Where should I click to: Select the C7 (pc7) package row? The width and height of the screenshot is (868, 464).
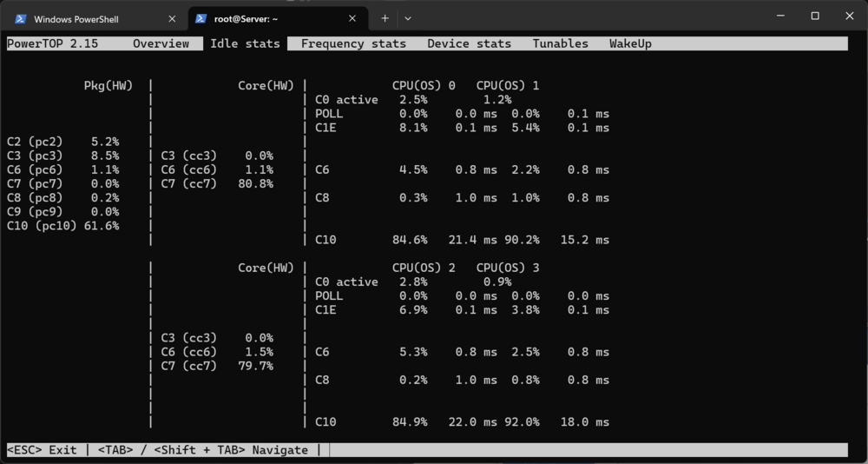[x=63, y=183]
